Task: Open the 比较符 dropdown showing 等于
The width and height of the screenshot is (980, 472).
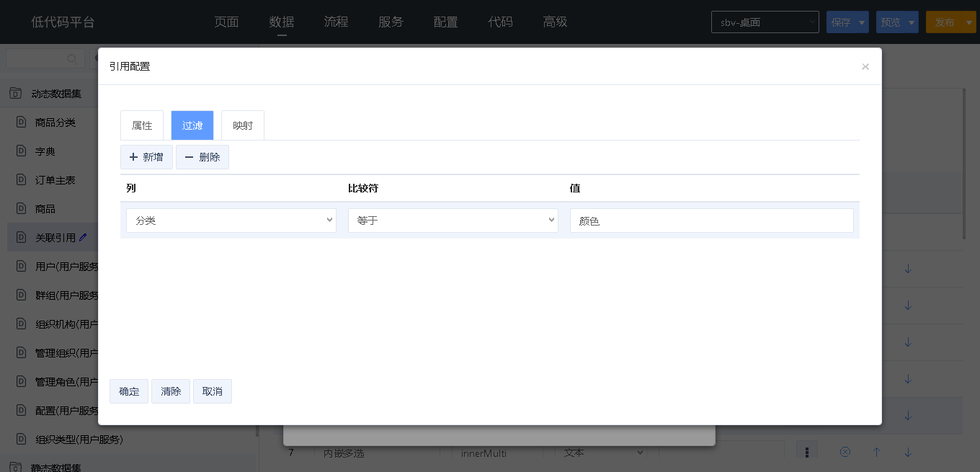Action: [453, 221]
